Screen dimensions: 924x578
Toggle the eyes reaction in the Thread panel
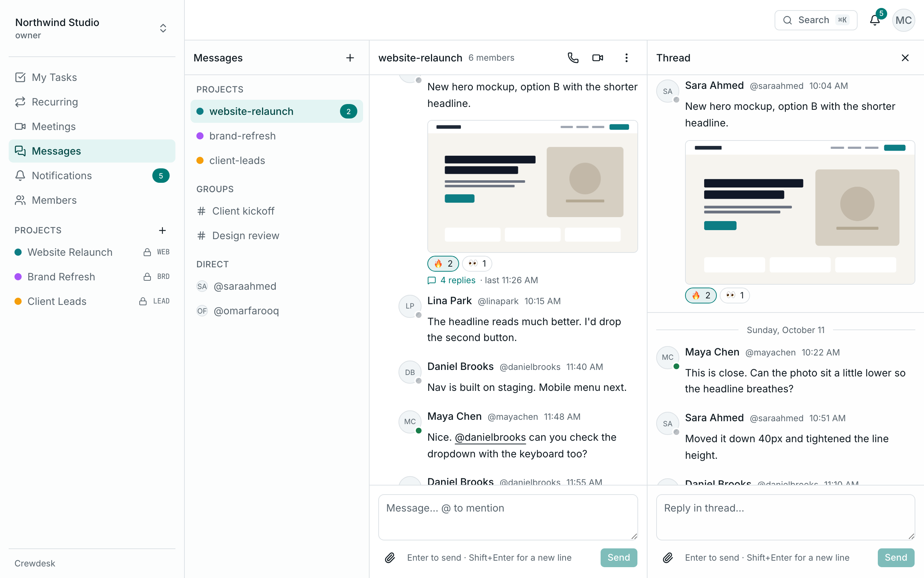point(735,296)
